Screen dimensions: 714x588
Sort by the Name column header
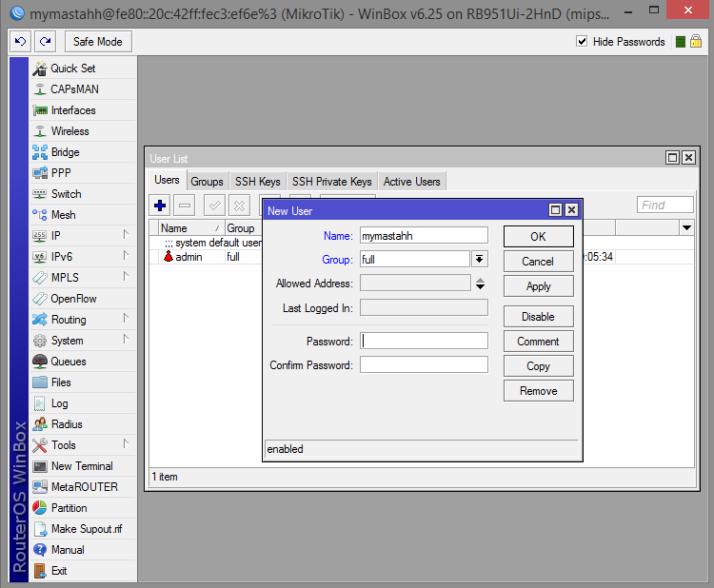tap(191, 227)
